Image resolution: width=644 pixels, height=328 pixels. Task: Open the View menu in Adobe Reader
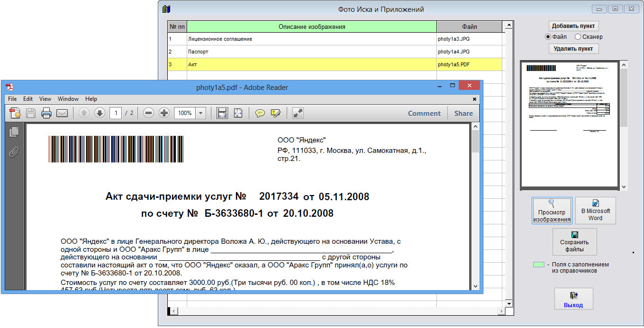[45, 99]
